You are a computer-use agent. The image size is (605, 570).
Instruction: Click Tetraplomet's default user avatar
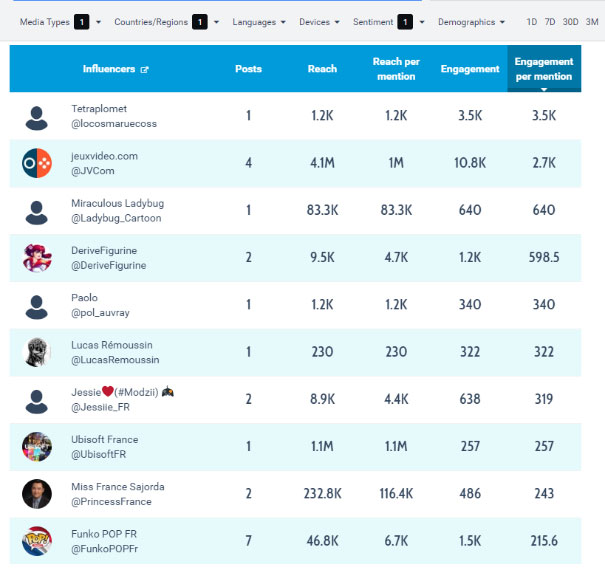coord(37,116)
